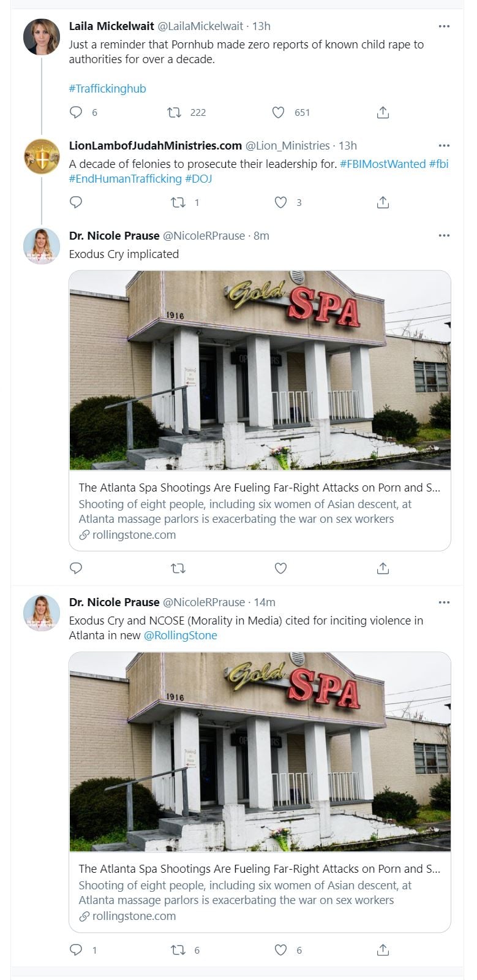
Task: Open more options on Laila Mickelwait's tweet
Action: [445, 26]
